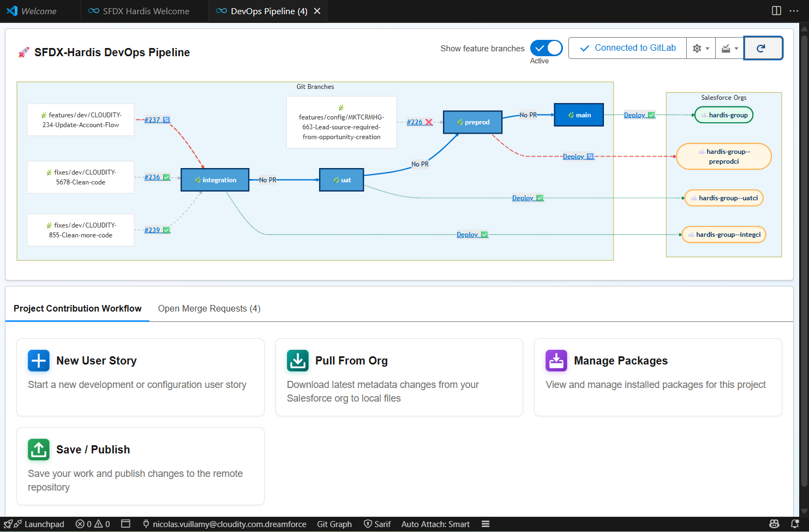Open merge request #236 link
Image resolution: width=809 pixels, height=532 pixels.
click(152, 177)
